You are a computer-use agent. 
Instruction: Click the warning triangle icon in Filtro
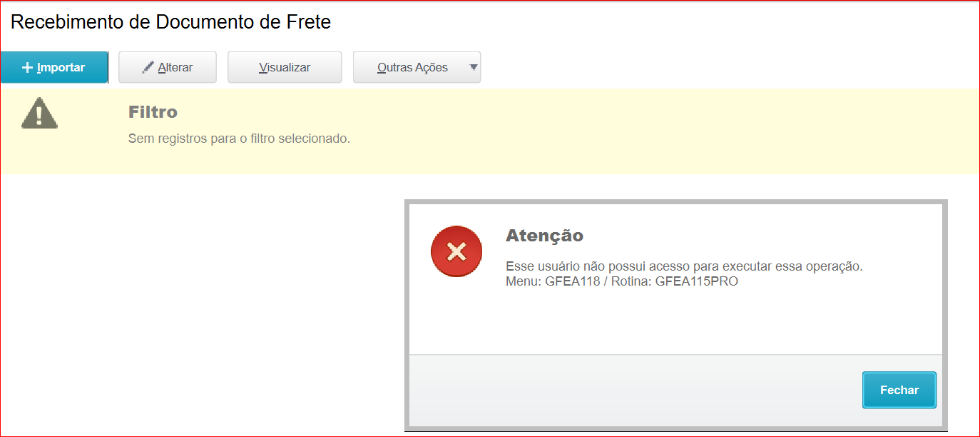(x=39, y=114)
